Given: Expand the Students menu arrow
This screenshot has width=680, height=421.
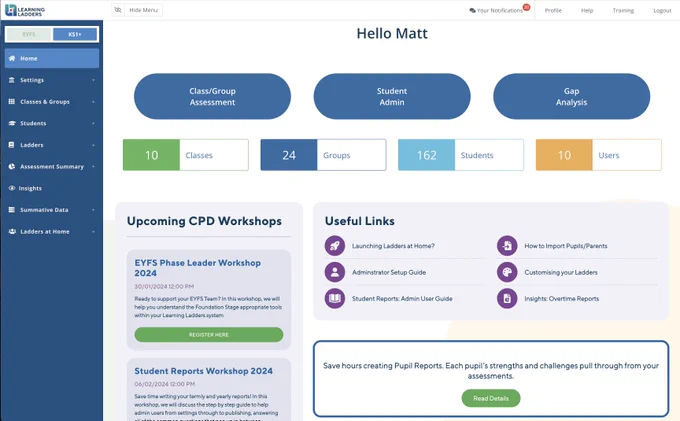Looking at the screenshot, I should 93,124.
